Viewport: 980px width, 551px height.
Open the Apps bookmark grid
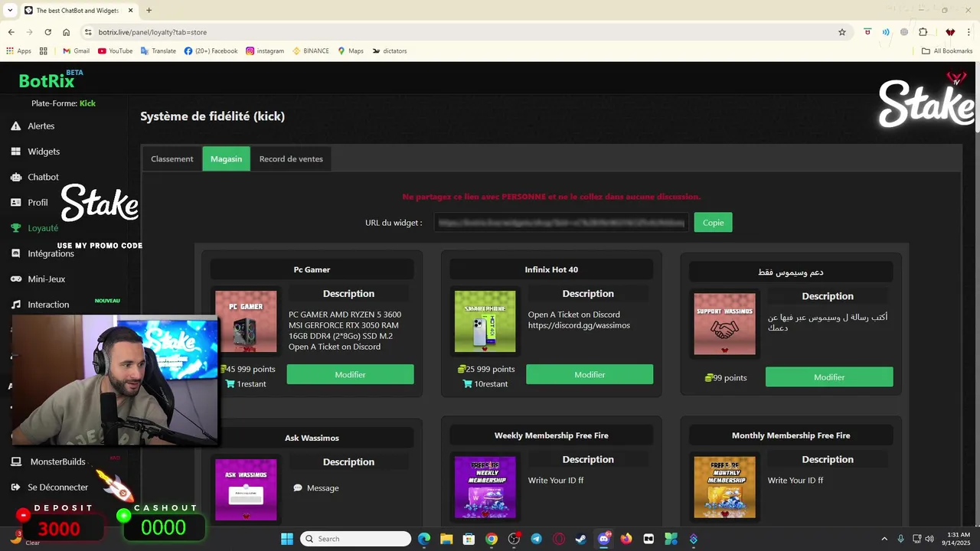tap(18, 51)
